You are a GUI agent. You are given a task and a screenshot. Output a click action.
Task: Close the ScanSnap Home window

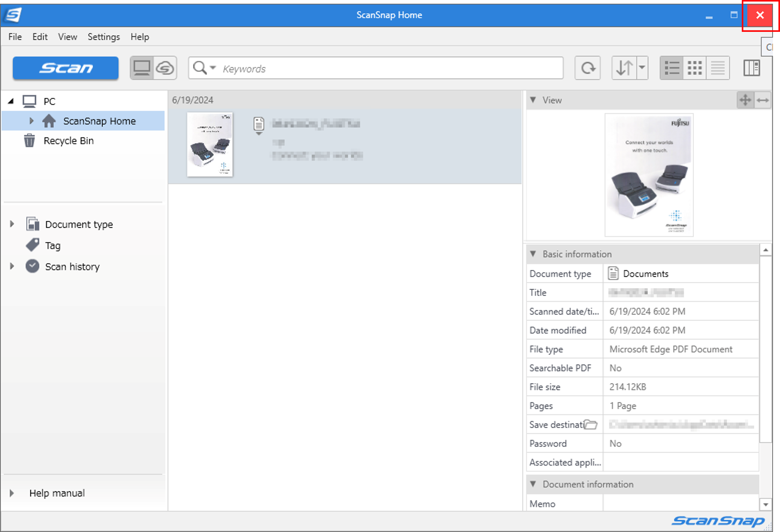coord(760,15)
